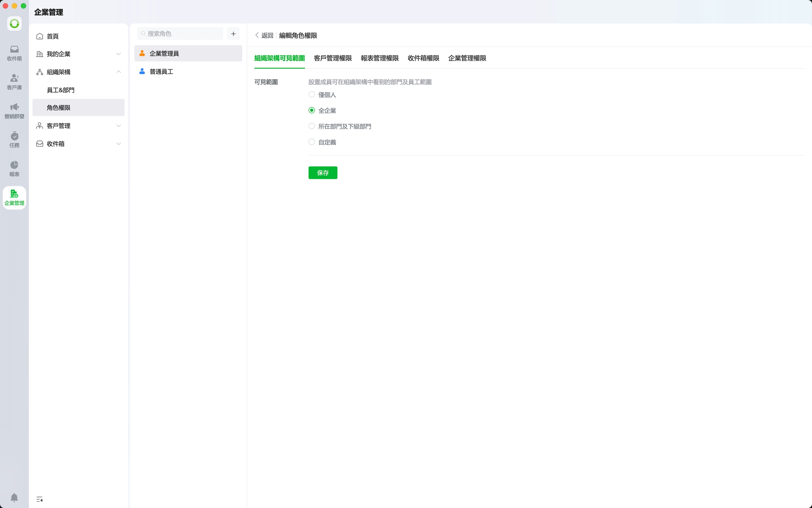Select 所在部門及下級部門 radio option
The height and width of the screenshot is (508, 812).
312,126
